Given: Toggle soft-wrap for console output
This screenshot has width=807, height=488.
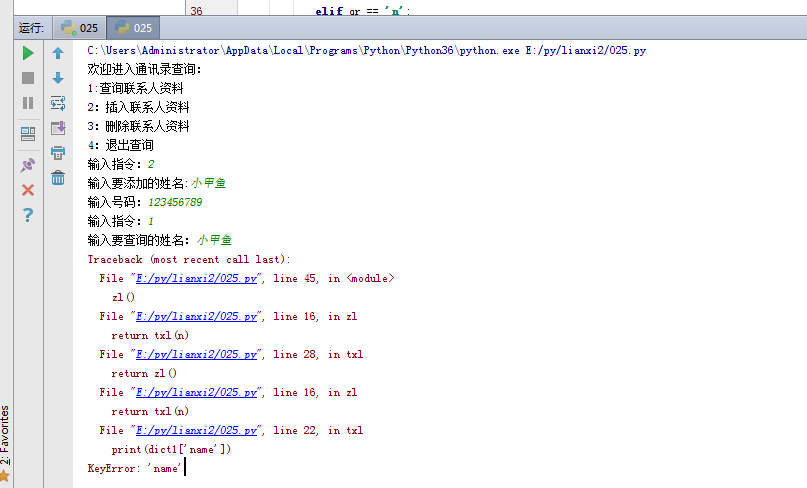Looking at the screenshot, I should click(58, 102).
